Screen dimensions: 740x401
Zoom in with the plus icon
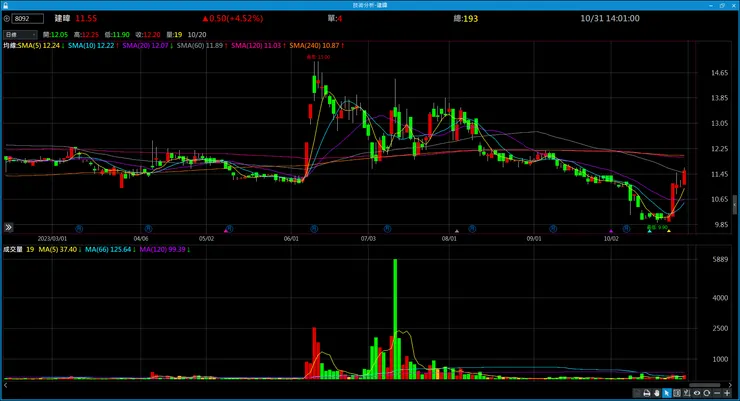pos(727,393)
